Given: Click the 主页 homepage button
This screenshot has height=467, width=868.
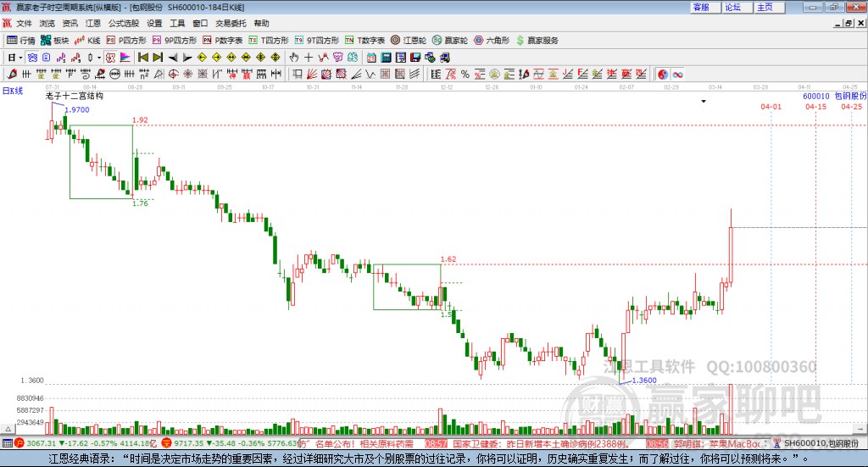Looking at the screenshot, I should tap(769, 7).
